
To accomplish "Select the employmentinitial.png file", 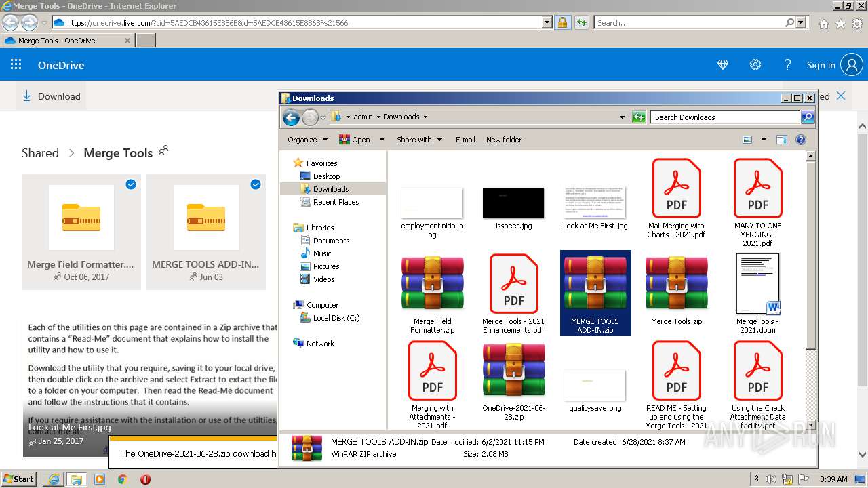I will 432,213.
